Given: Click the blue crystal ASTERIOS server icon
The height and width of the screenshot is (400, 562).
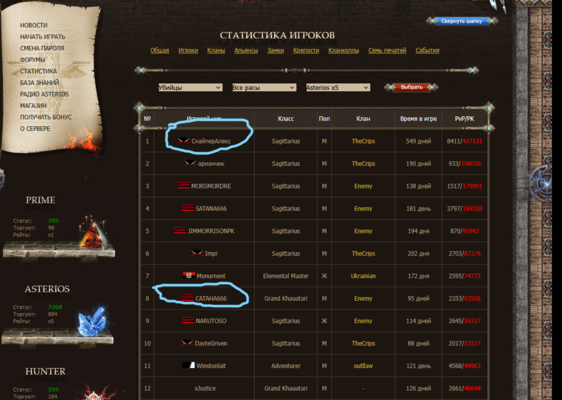Looking at the screenshot, I should pyautogui.click(x=92, y=321).
